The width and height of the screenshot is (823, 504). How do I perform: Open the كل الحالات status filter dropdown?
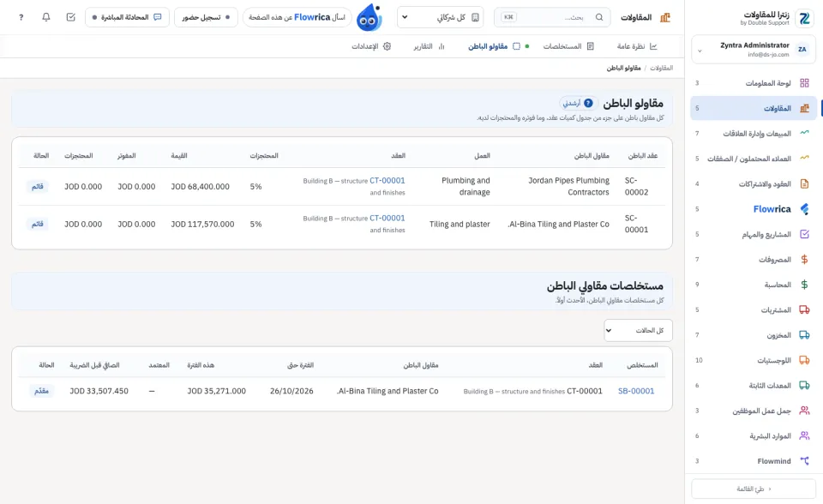638,330
